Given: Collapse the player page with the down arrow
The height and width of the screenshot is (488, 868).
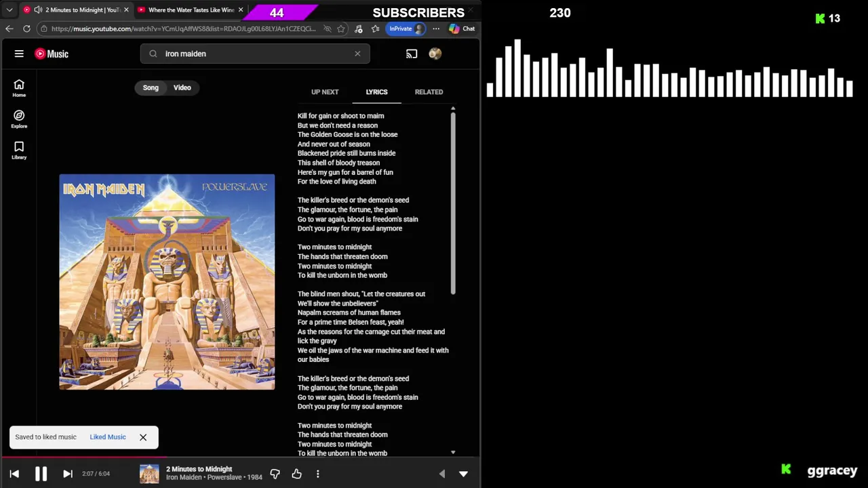Looking at the screenshot, I should click(x=463, y=474).
